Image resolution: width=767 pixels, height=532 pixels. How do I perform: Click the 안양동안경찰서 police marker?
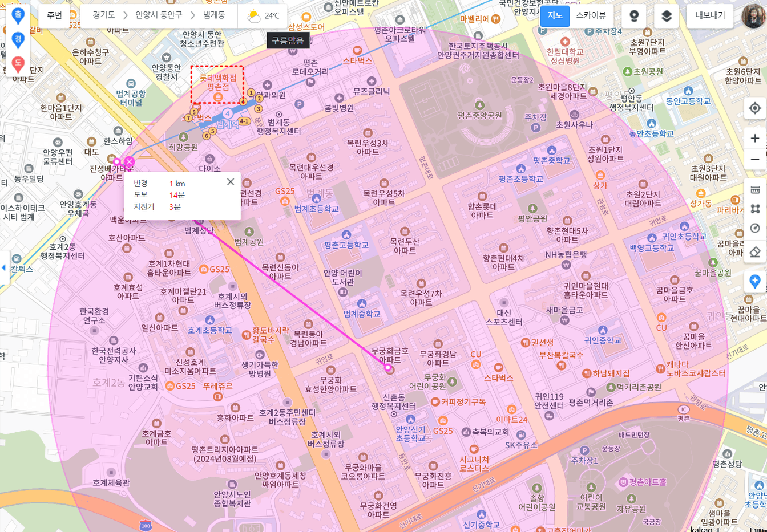[x=167, y=58]
